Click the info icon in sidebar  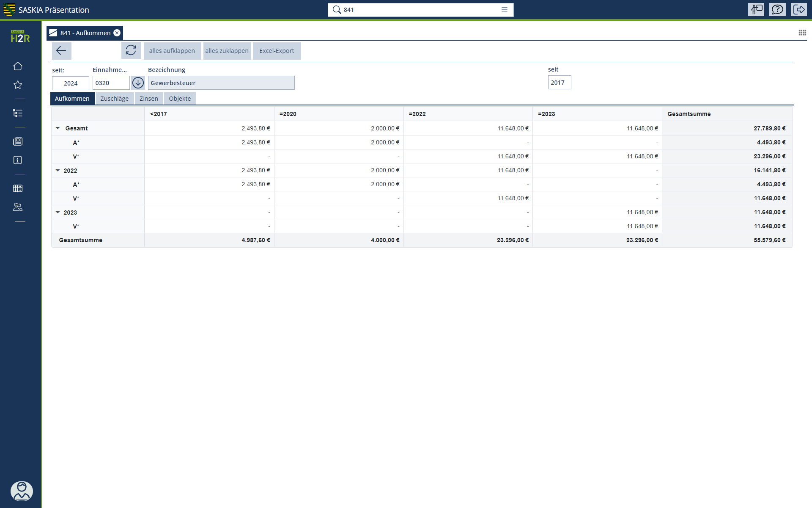coord(18,160)
